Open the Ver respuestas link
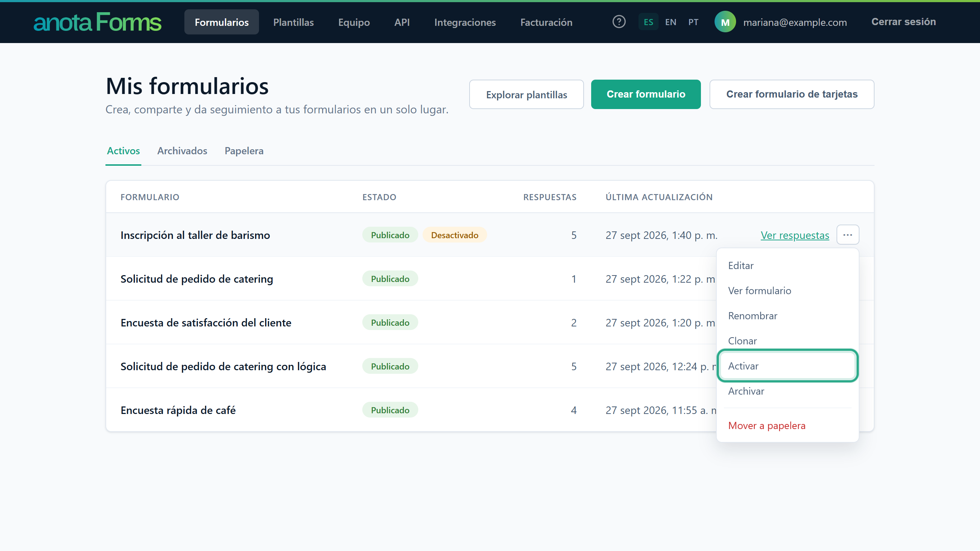 (x=795, y=235)
